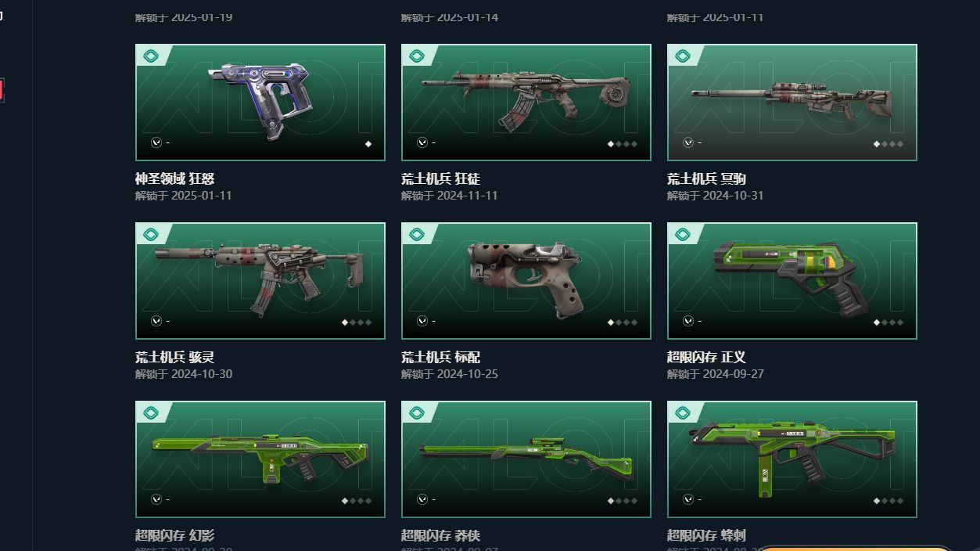This screenshot has width=980, height=551.
Task: Click the 超限闪存 幻影 skin title
Action: (x=174, y=535)
